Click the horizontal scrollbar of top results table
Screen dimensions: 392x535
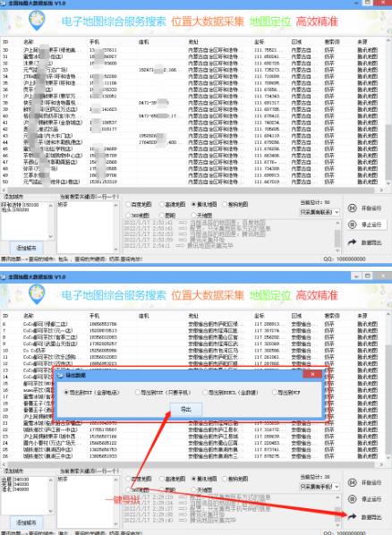click(193, 190)
